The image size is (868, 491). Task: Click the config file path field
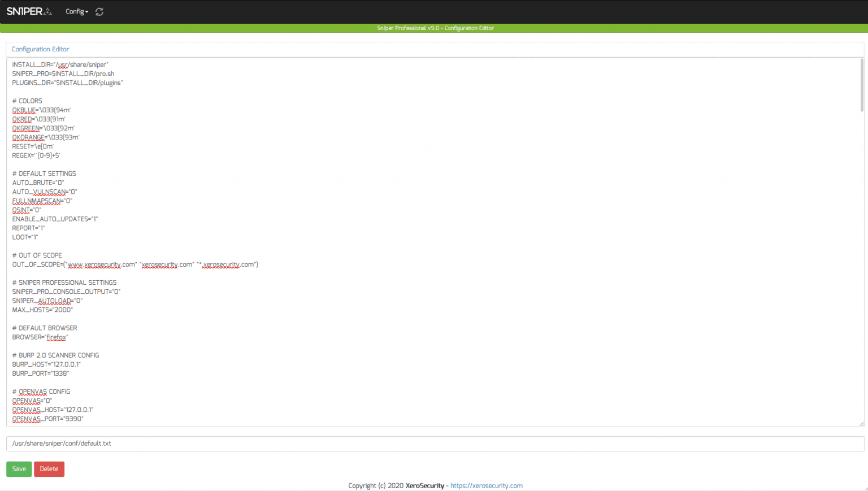435,444
